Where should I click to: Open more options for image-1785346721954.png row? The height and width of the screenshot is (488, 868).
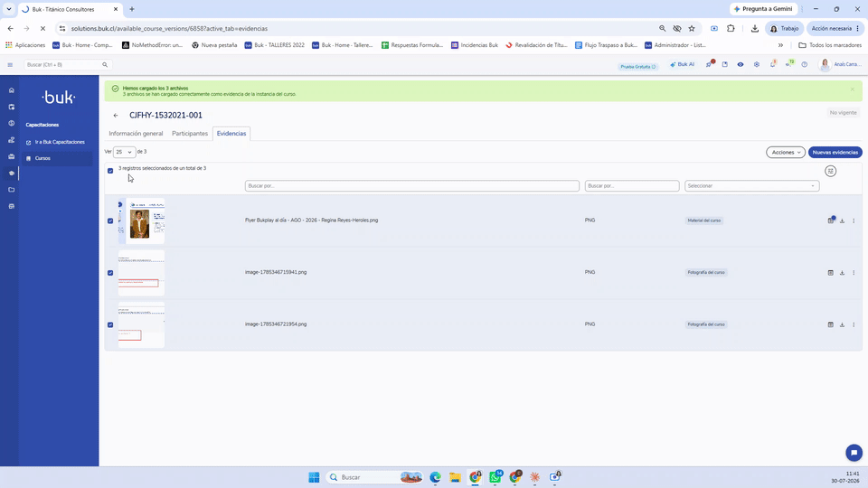854,324
